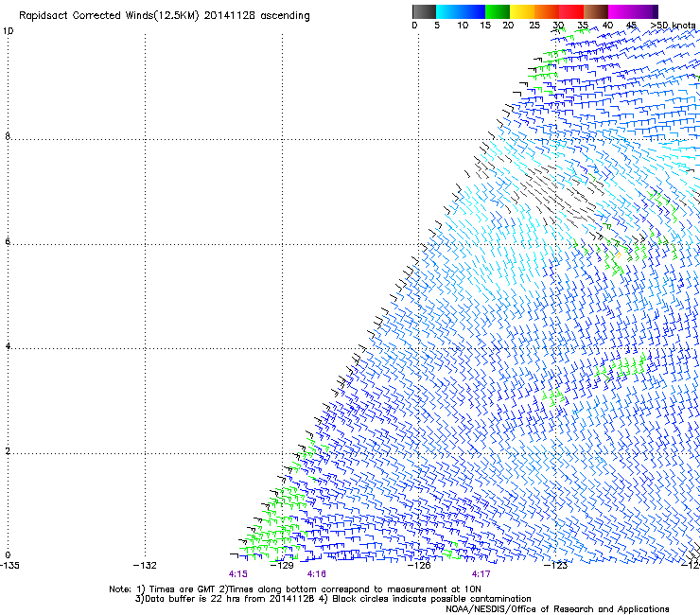Click the latitude label '8'

(x=8, y=136)
